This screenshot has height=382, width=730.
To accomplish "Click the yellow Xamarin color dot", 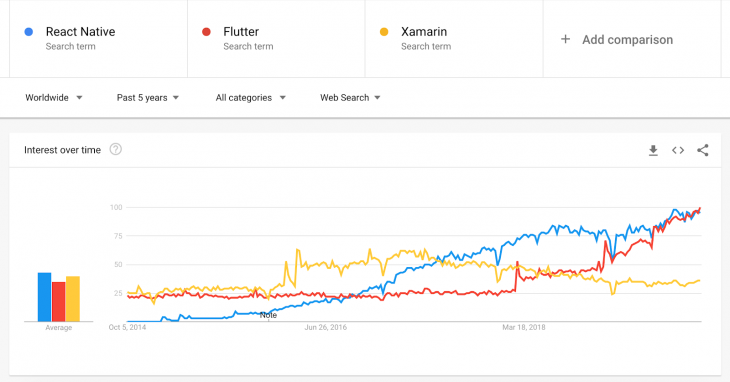I will point(384,32).
